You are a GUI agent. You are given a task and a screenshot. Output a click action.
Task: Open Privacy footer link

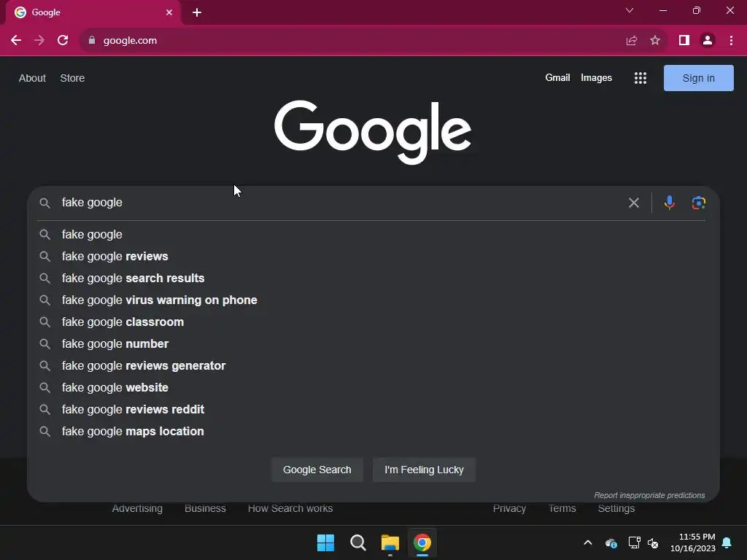click(509, 508)
